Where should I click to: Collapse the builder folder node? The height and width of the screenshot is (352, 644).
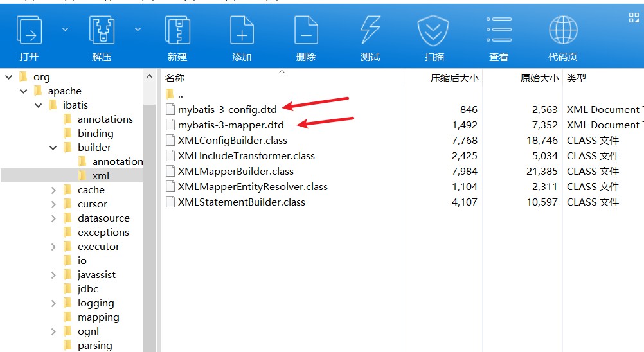(x=53, y=147)
